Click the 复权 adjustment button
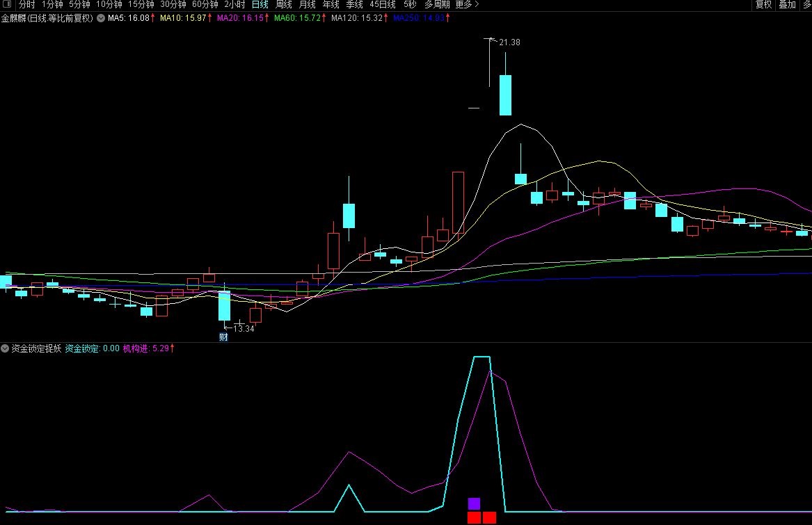The image size is (812, 525). [x=763, y=4]
